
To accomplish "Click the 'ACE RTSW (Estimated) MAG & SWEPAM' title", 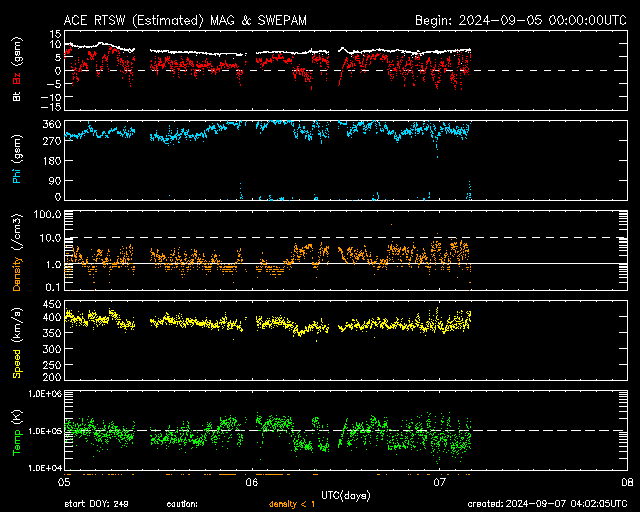I will click(185, 21).
